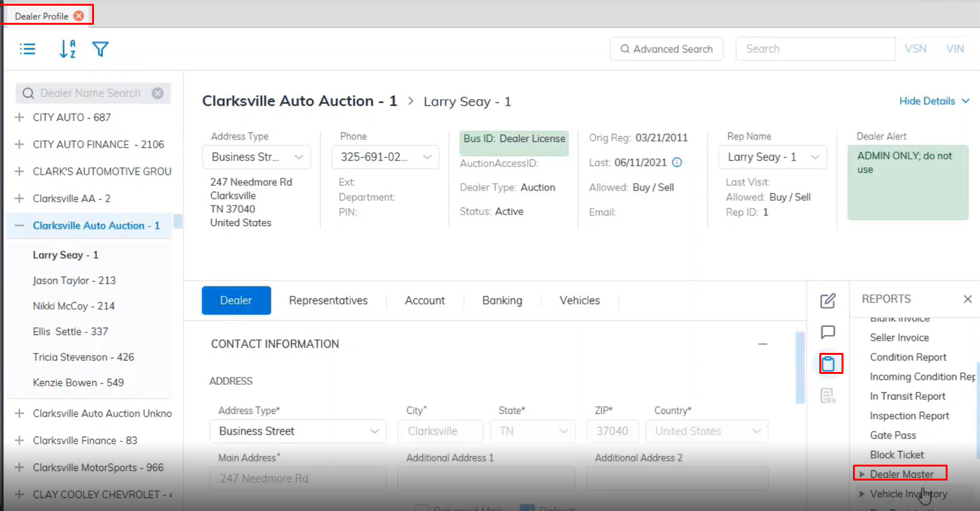Close the Reports panel
This screenshot has height=511, width=980.
pos(967,299)
